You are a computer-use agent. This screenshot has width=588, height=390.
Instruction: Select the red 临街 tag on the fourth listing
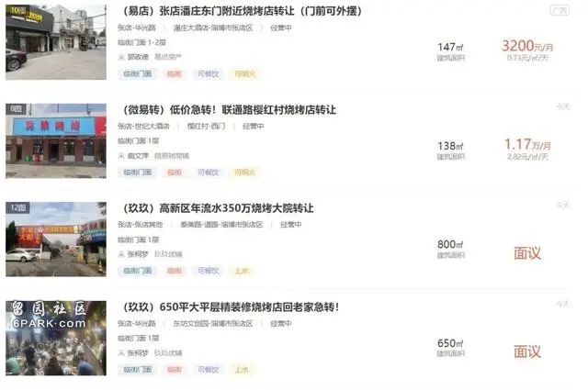[x=175, y=370]
